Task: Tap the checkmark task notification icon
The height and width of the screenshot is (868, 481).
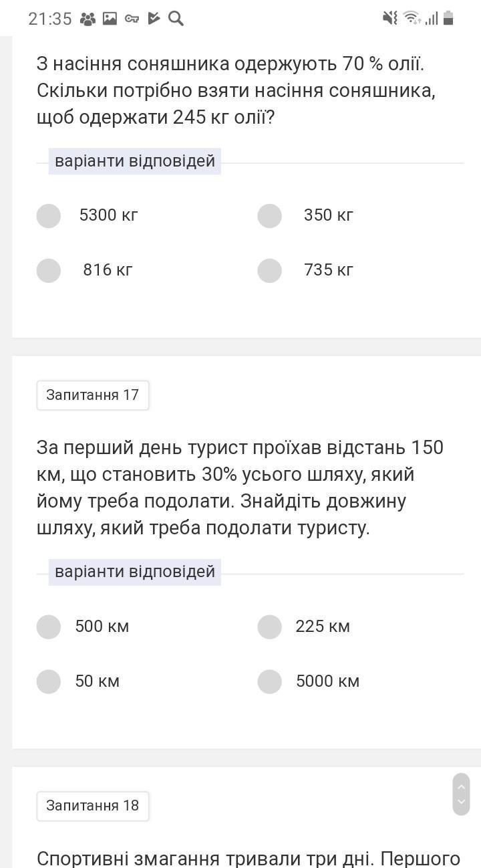Action: tap(154, 19)
